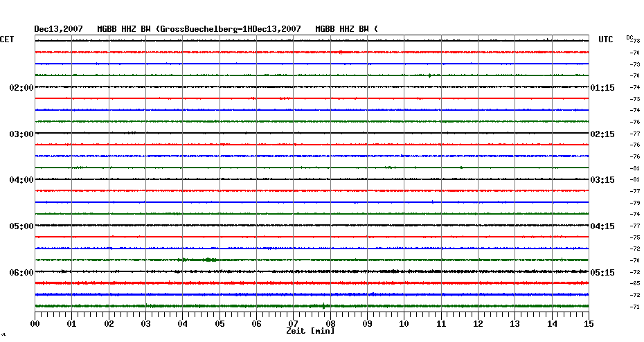This screenshot has width=644, height=342.
Task: Click the DC offset value -65
Action: 635,283
